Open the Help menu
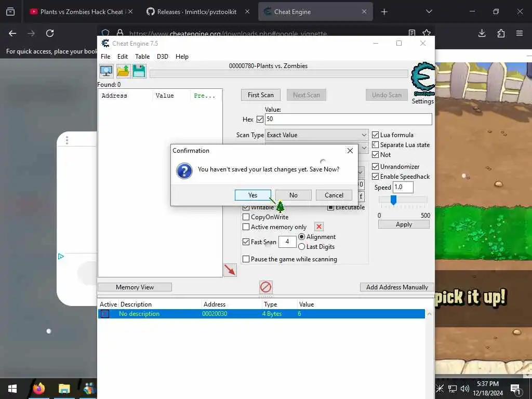The image size is (532, 399). 182,56
